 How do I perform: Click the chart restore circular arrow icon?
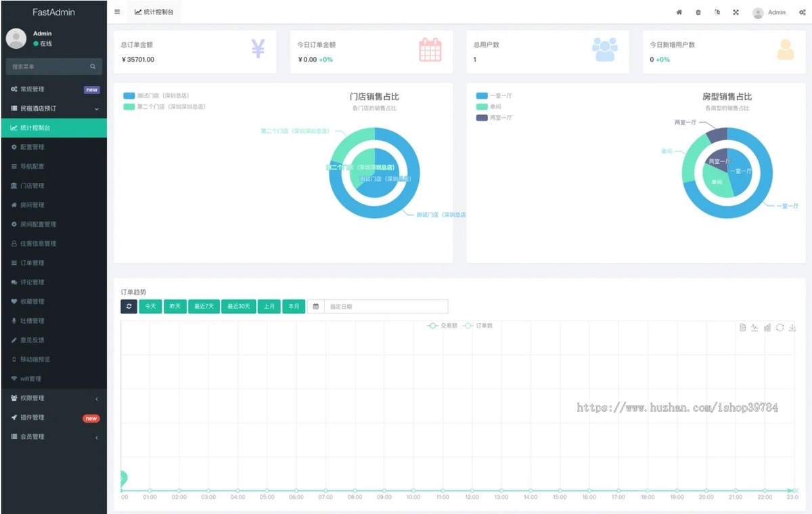tap(780, 328)
